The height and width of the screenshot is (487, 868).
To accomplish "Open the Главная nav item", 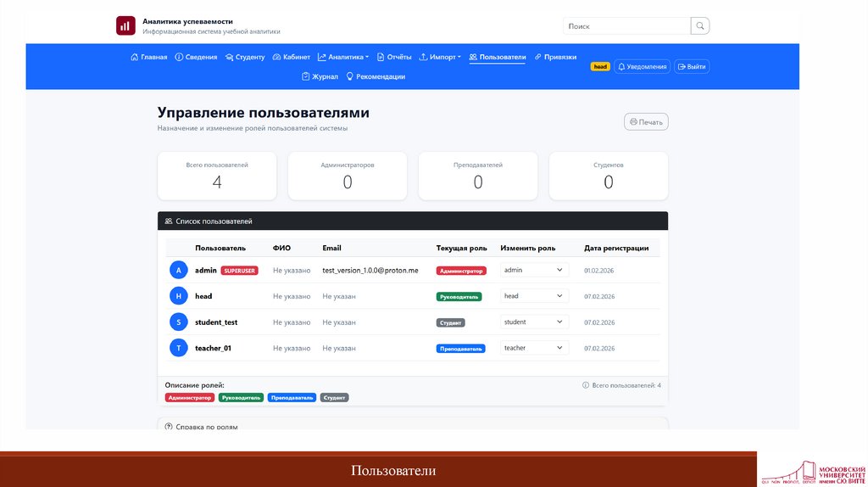I will coord(149,57).
